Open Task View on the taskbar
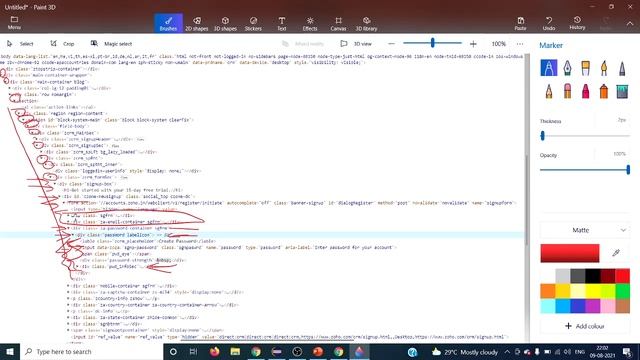This screenshot has height=360, width=640. tap(193, 351)
